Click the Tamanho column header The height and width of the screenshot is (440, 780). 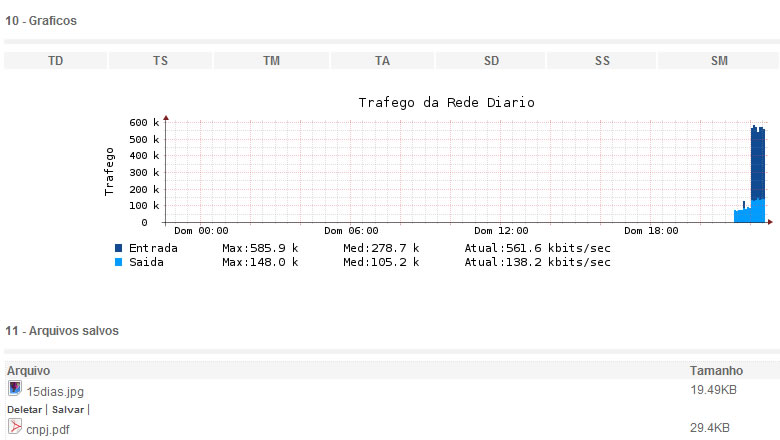tap(716, 370)
